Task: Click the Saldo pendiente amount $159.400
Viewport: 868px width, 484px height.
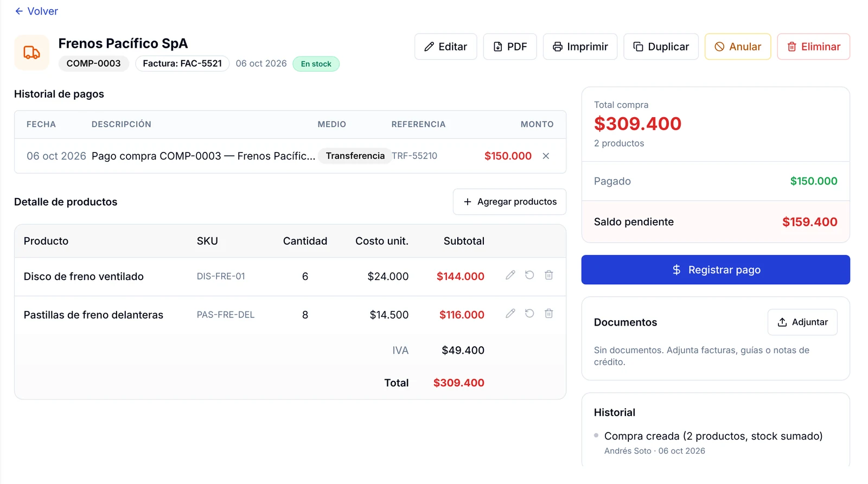Action: click(810, 222)
